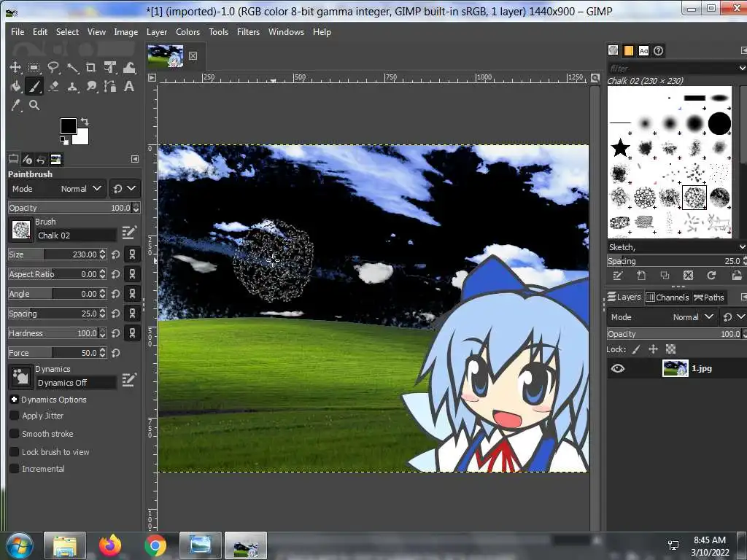Refresh brushes list

coord(711,275)
